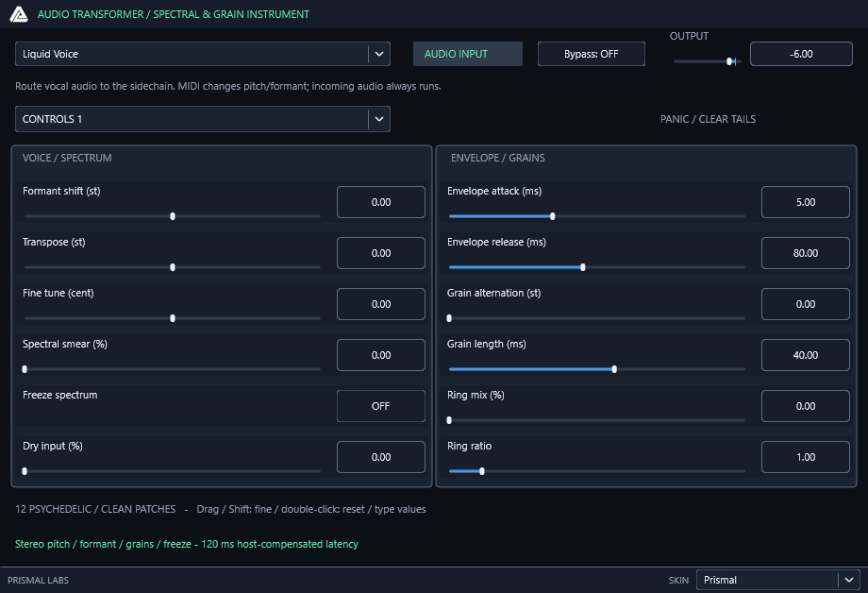Open the CONTROLS 1 page dropdown
This screenshot has height=593, width=868.
coord(203,119)
